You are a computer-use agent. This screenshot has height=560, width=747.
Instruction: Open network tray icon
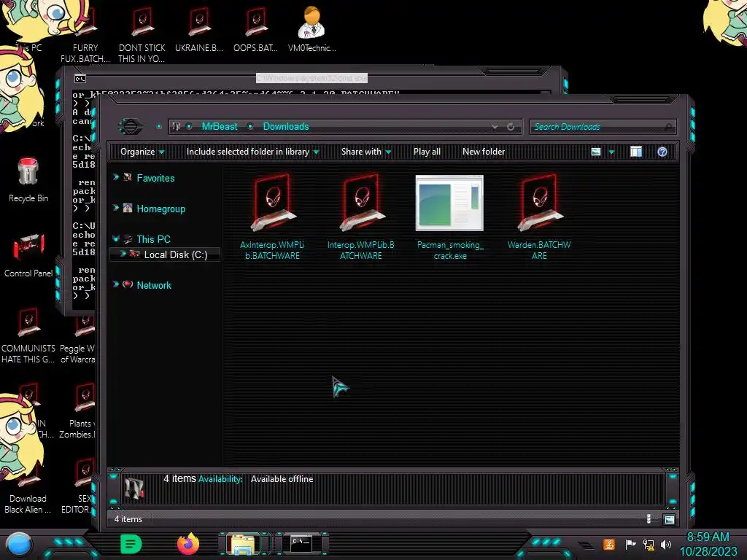(648, 544)
